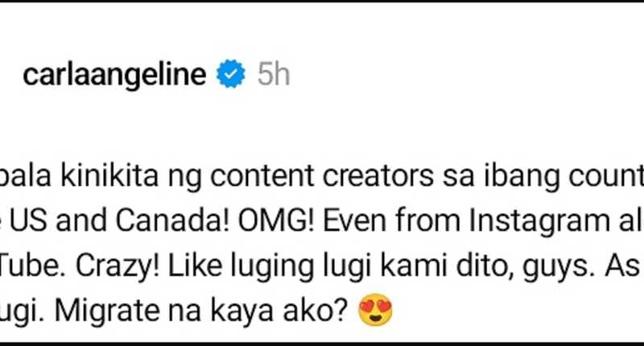The image size is (644, 346).
Task: Click the word "dito," in third line
Action: coord(482,265)
